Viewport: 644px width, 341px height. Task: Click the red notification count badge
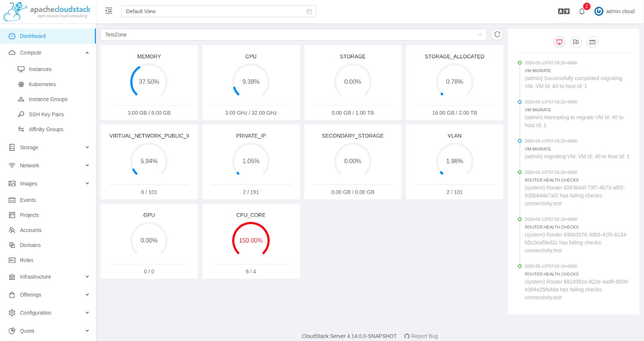click(586, 6)
